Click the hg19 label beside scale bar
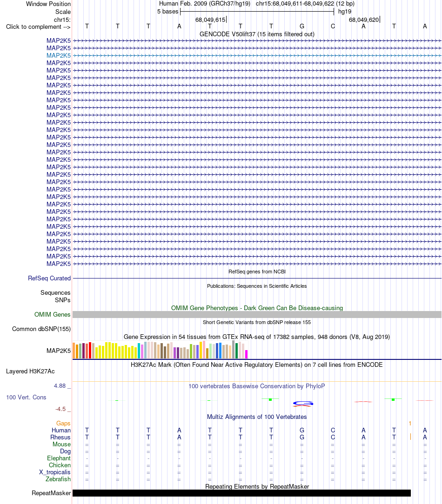Viewport: 442px width, 504px height. [345, 12]
